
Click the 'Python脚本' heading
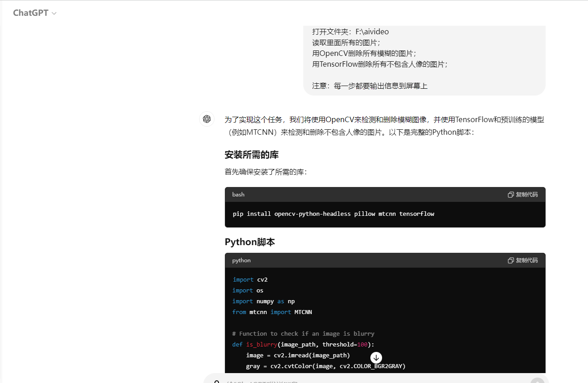click(250, 242)
